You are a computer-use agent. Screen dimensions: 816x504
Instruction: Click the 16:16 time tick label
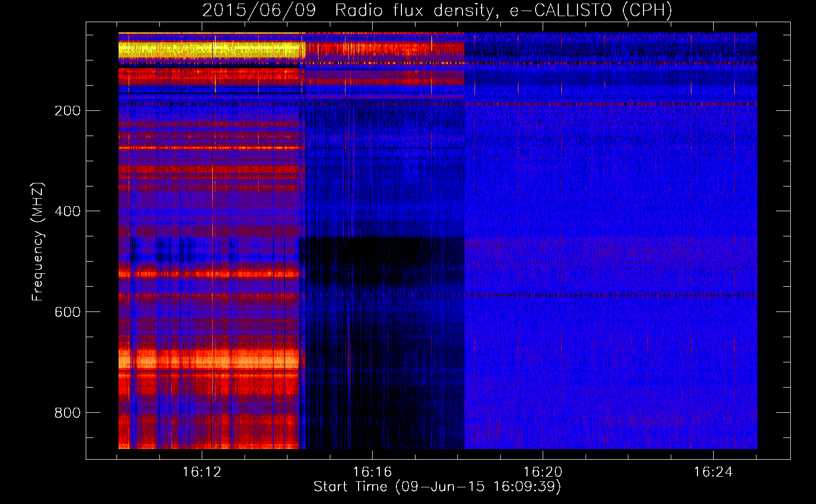372,472
